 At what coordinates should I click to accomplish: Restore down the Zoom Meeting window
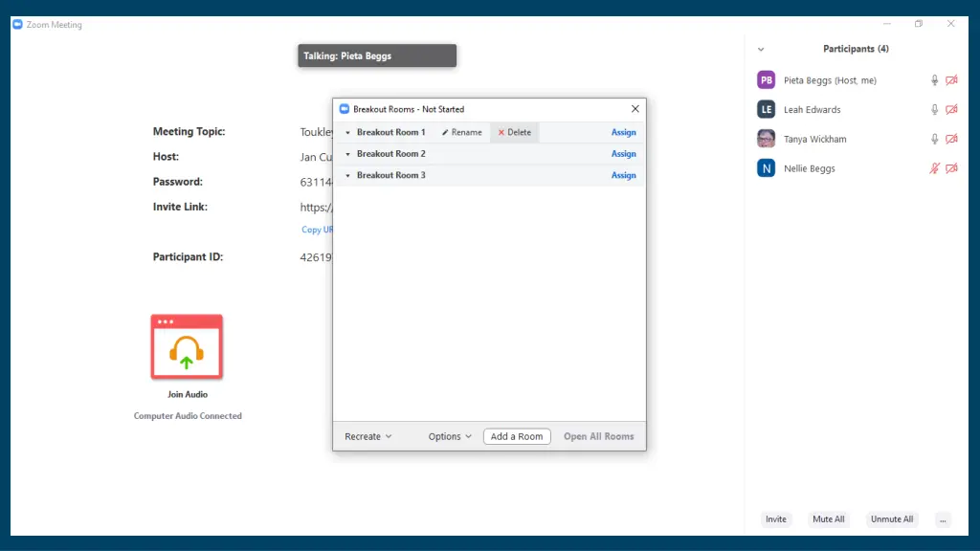919,24
